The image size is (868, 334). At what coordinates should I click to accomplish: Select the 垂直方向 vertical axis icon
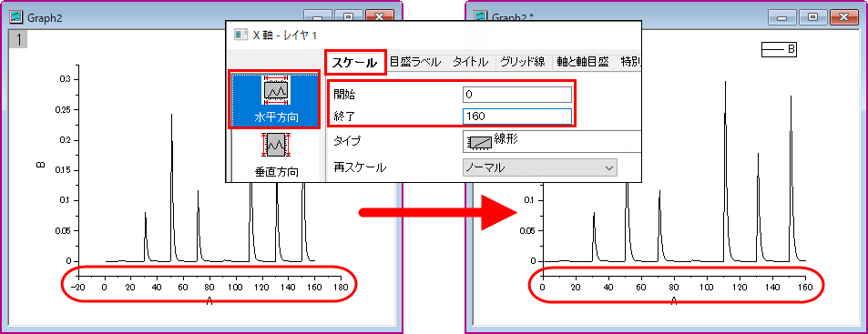[x=275, y=155]
